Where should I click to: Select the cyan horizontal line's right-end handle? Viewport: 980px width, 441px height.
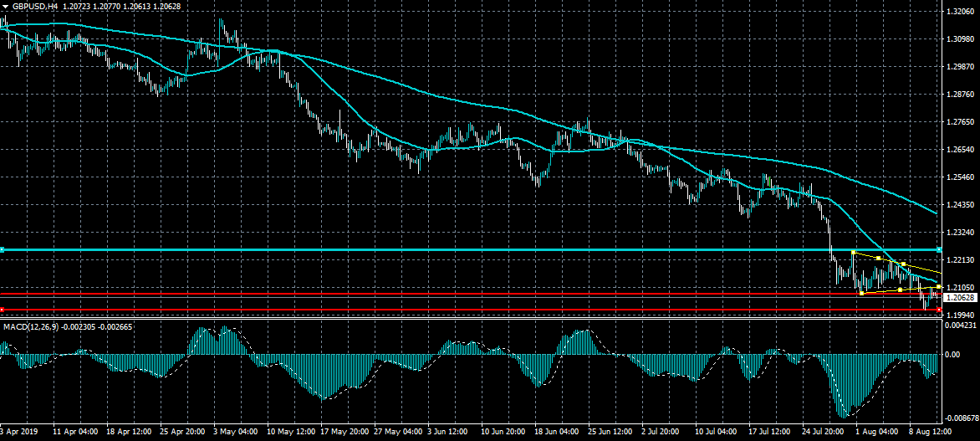click(940, 250)
